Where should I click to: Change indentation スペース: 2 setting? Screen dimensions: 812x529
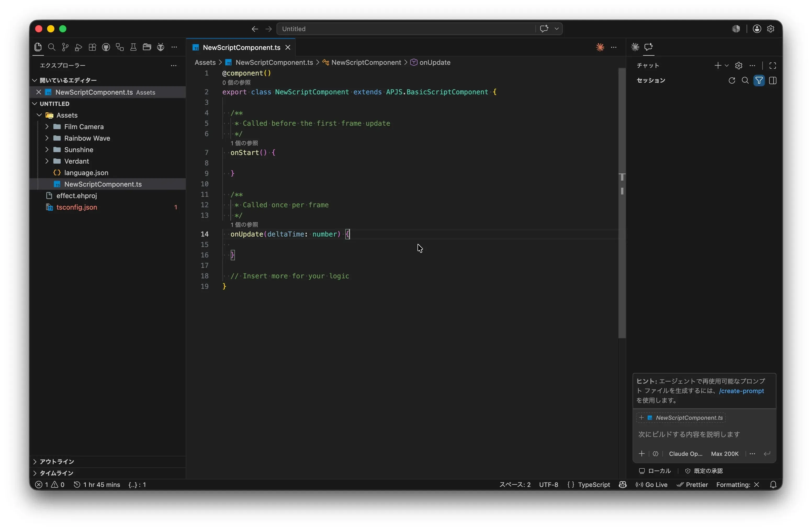pyautogui.click(x=515, y=485)
